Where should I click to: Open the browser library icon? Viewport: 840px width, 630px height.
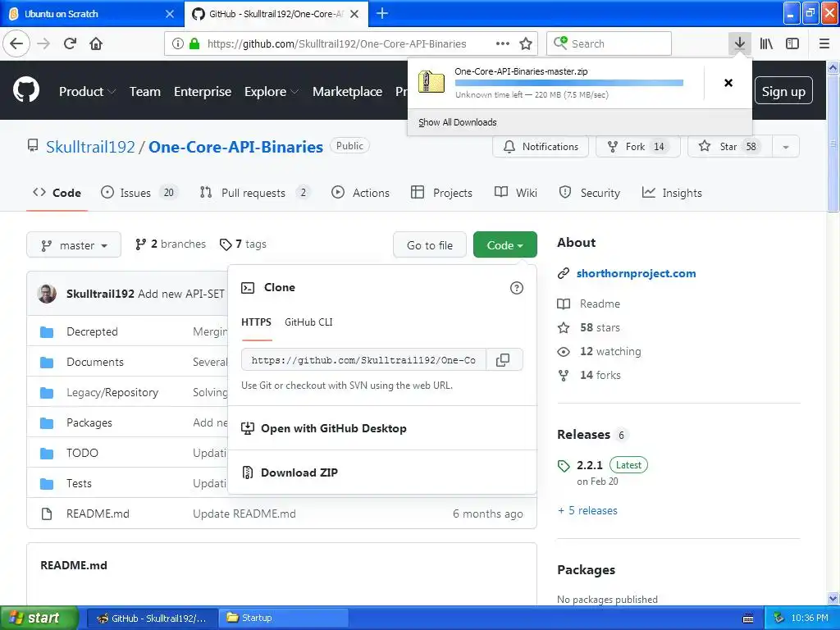pyautogui.click(x=766, y=43)
